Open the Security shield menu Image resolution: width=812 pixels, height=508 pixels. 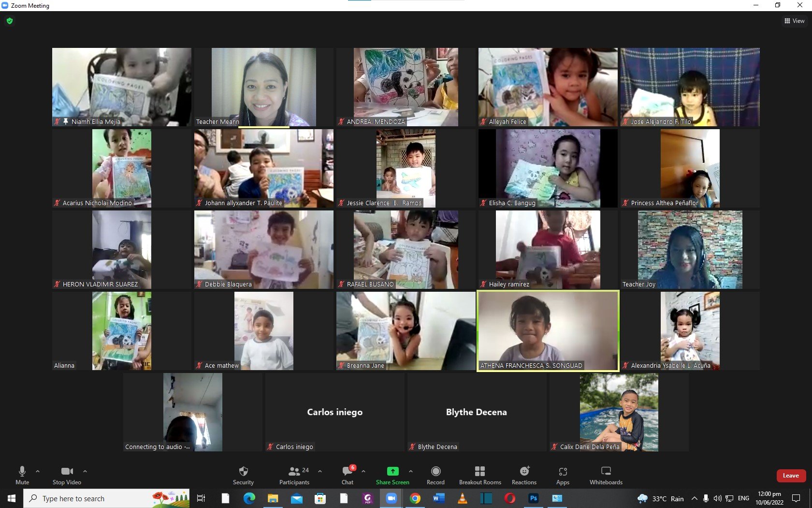(x=243, y=475)
